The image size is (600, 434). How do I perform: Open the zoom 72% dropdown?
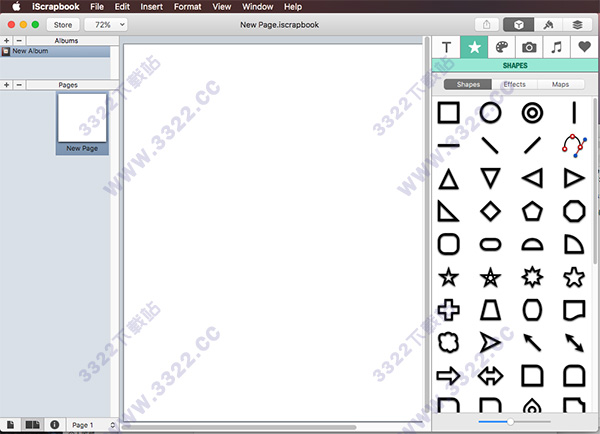[106, 25]
